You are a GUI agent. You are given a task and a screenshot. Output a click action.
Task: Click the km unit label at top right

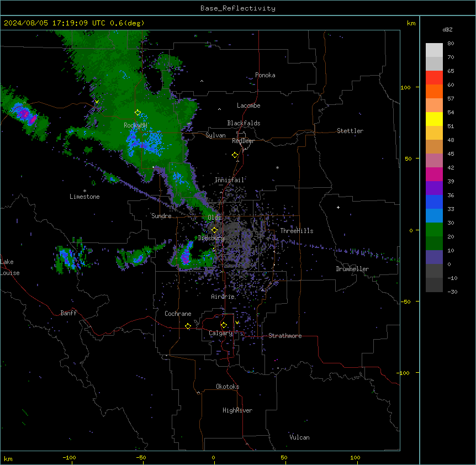[x=411, y=23]
